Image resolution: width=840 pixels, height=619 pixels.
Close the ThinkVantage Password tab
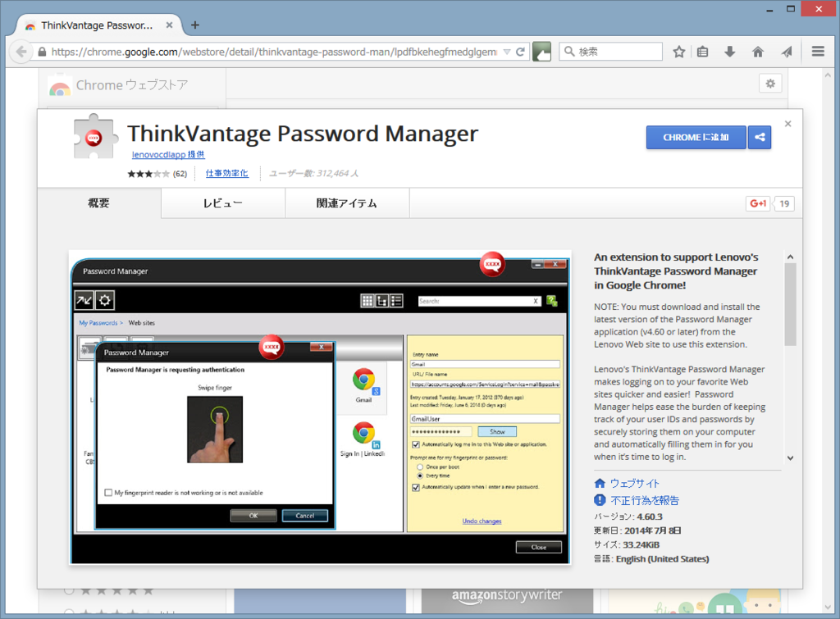(x=169, y=25)
